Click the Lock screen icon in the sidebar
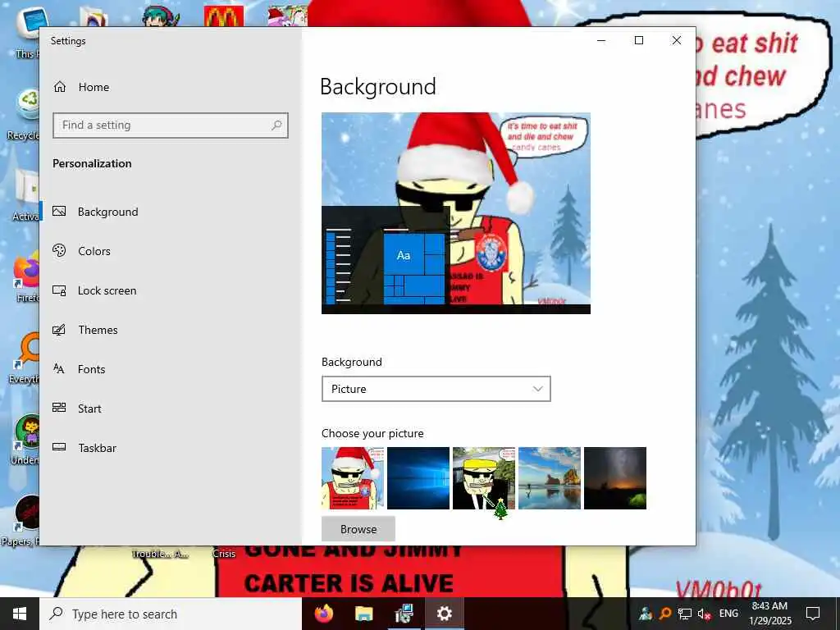 [59, 290]
